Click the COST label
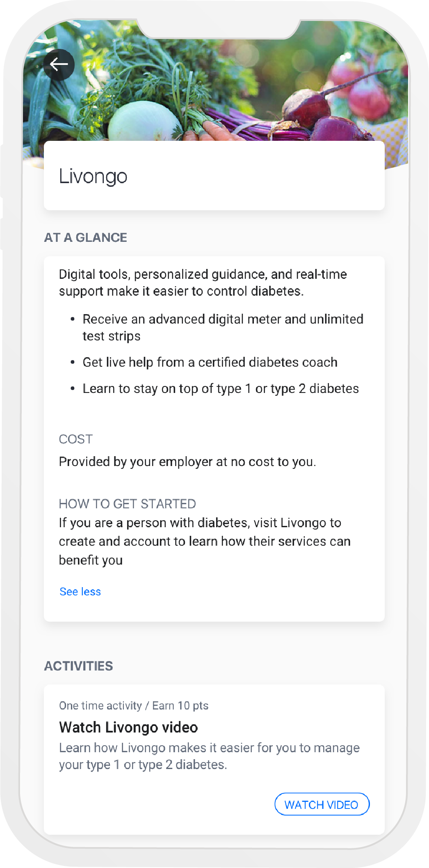The height and width of the screenshot is (868, 429). click(x=76, y=439)
